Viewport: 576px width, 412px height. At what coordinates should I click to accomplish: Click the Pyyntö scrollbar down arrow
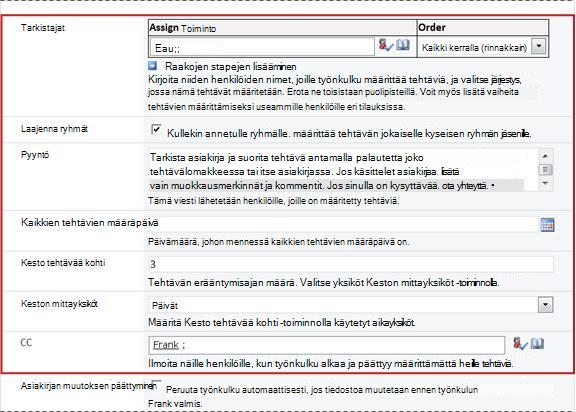coord(546,183)
